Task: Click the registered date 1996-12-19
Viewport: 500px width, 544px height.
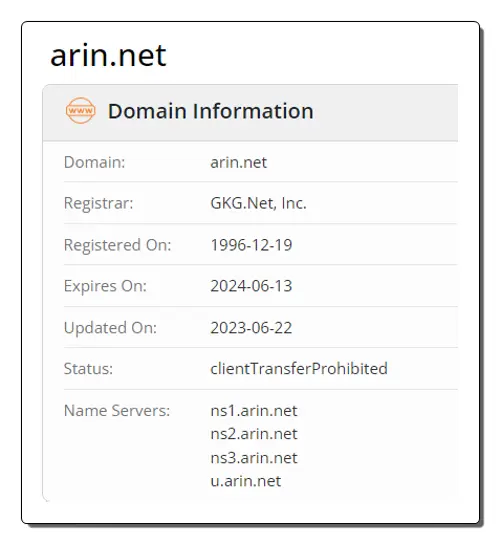Action: [x=251, y=245]
